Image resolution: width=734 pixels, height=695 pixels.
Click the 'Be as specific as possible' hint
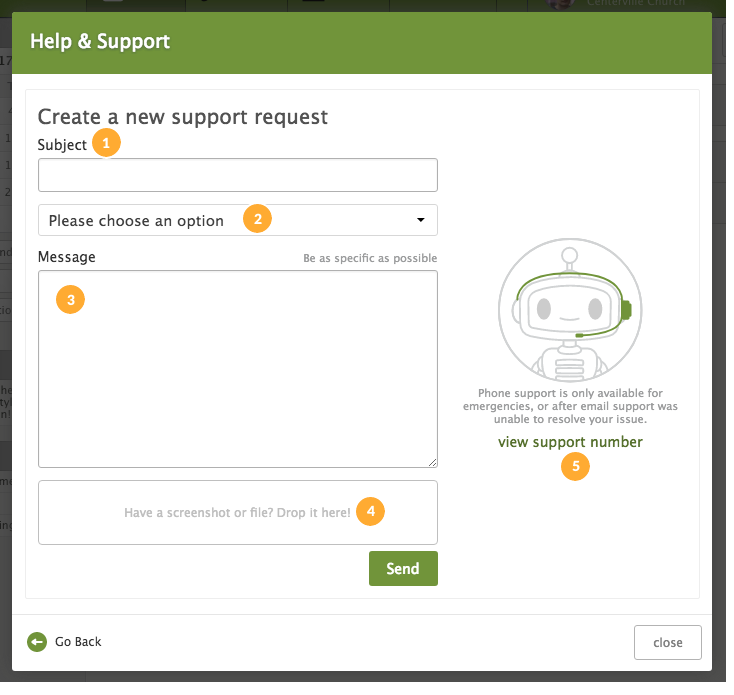[x=370, y=258]
